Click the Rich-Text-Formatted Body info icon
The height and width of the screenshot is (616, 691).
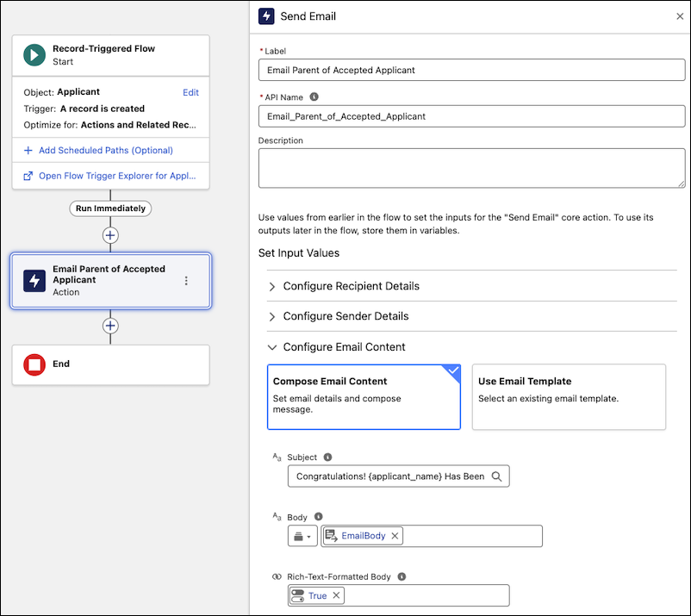[x=402, y=576]
